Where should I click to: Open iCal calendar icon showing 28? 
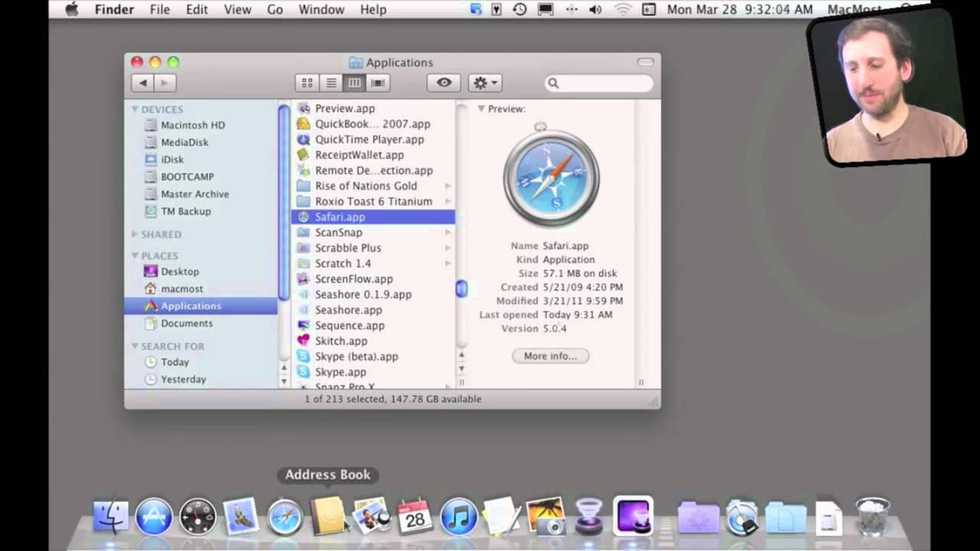click(x=414, y=517)
